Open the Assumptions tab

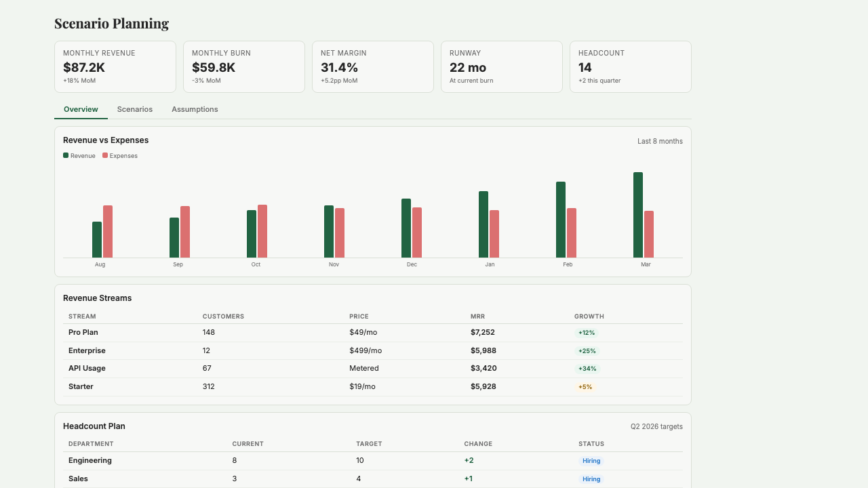coord(195,109)
